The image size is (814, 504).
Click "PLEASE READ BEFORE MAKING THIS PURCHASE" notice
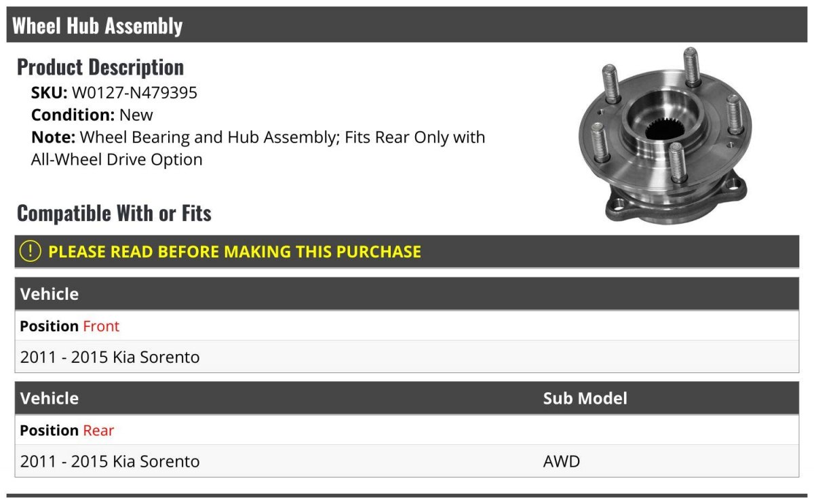235,252
